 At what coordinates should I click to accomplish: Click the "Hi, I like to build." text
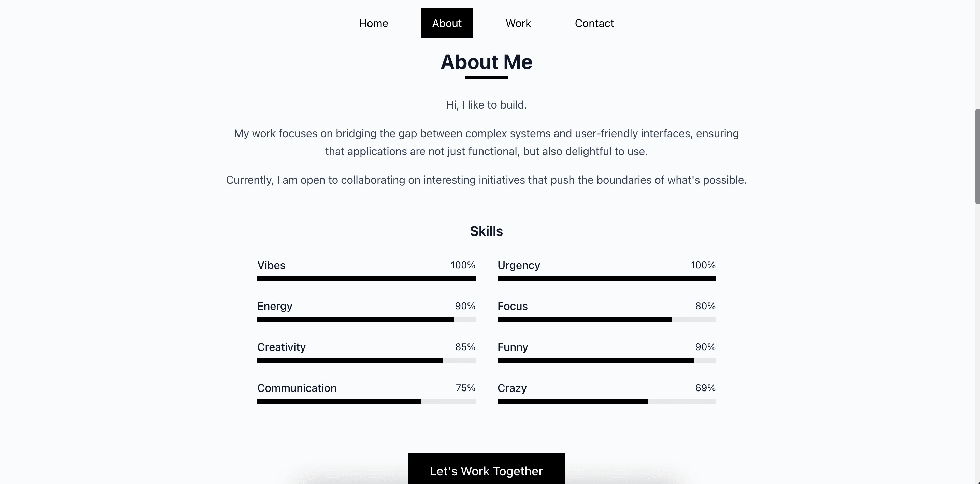point(486,105)
